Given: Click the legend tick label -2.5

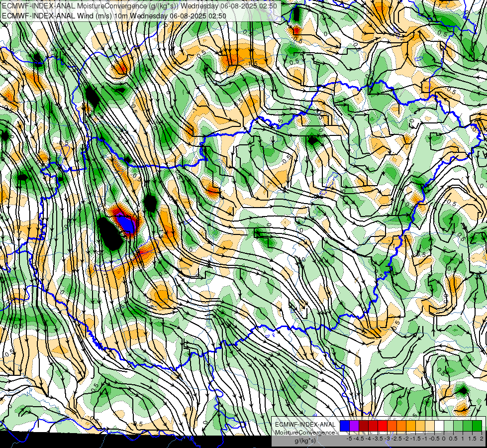Looking at the screenshot, I should (x=396, y=439).
